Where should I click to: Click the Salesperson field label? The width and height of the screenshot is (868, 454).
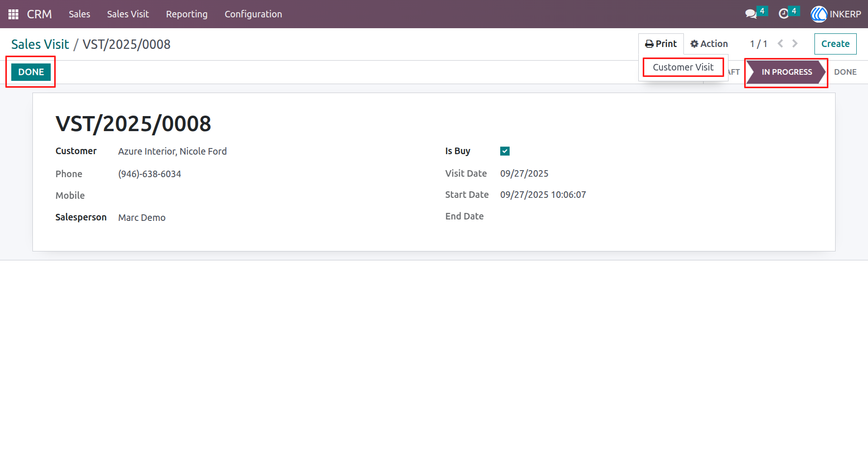(x=81, y=217)
